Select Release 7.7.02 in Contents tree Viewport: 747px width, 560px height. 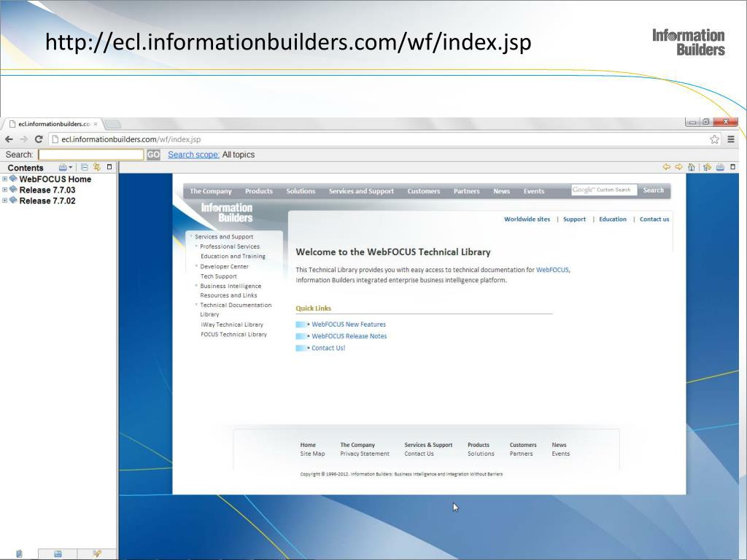point(47,201)
